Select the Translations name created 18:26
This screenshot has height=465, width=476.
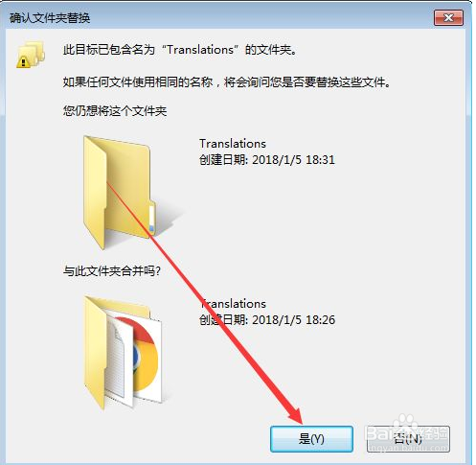pos(234,304)
